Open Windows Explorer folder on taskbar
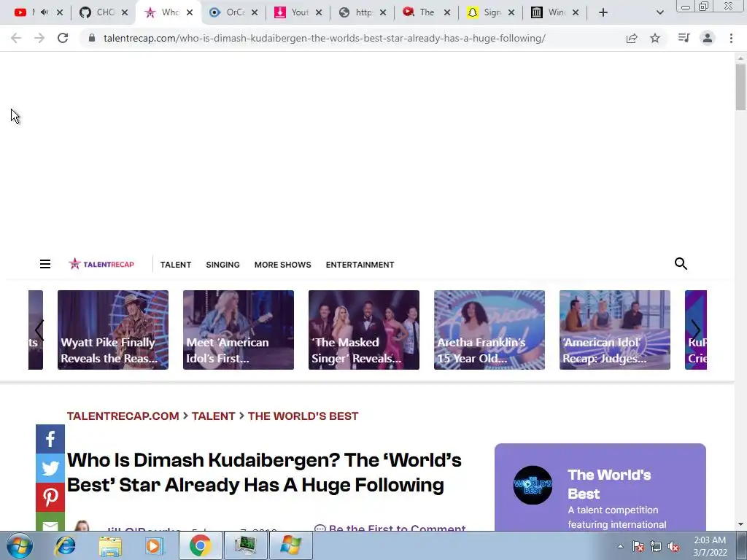747x560 pixels. point(110,545)
